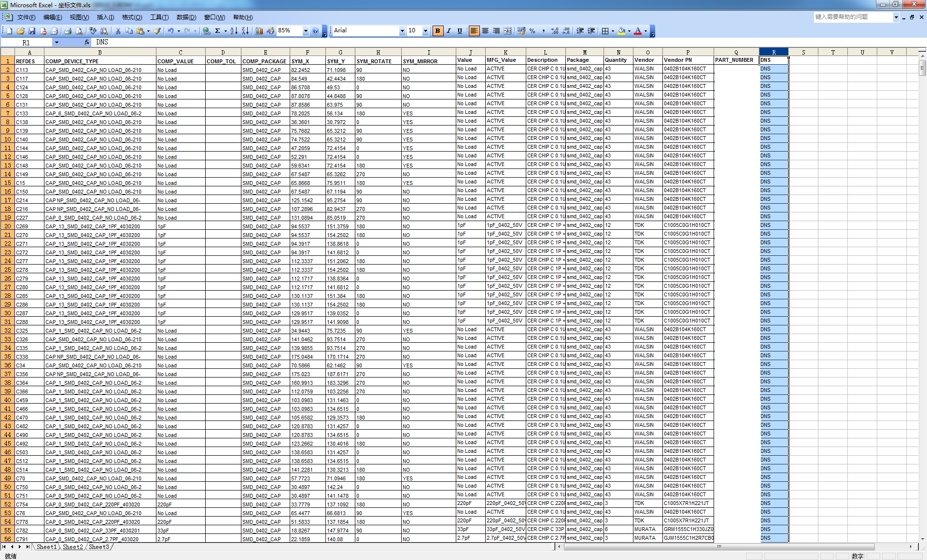The height and width of the screenshot is (560, 927).
Task: Click the R1 Name Box field
Action: (x=26, y=42)
